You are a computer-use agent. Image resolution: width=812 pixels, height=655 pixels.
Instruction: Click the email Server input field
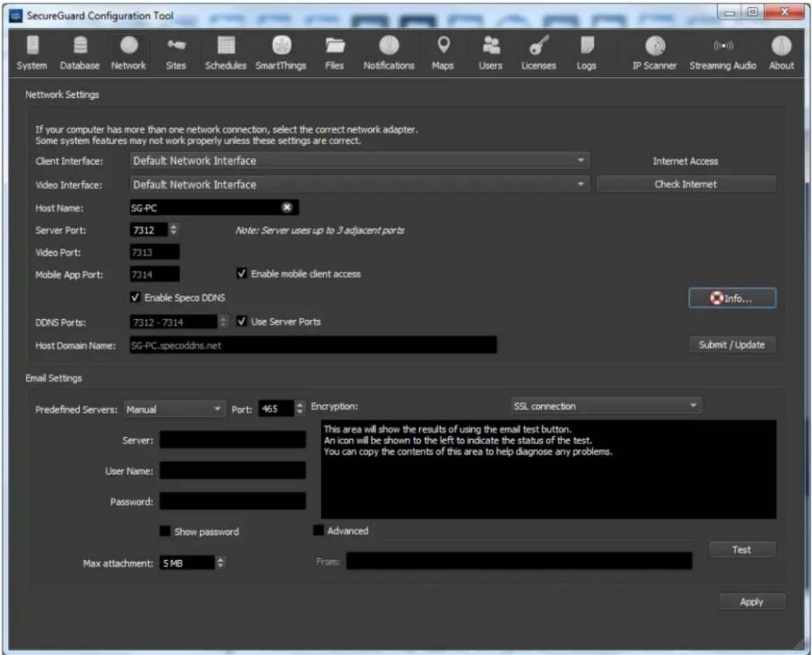(233, 439)
